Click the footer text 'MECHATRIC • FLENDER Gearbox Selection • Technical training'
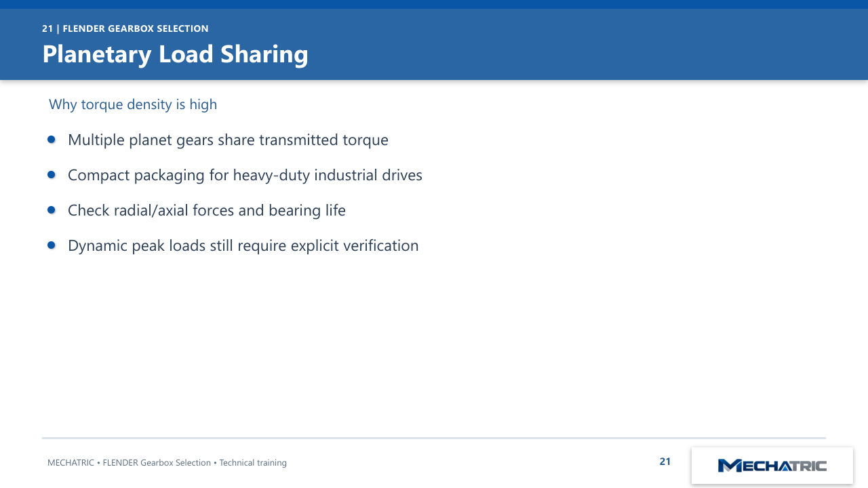The width and height of the screenshot is (868, 488). pyautogui.click(x=167, y=463)
